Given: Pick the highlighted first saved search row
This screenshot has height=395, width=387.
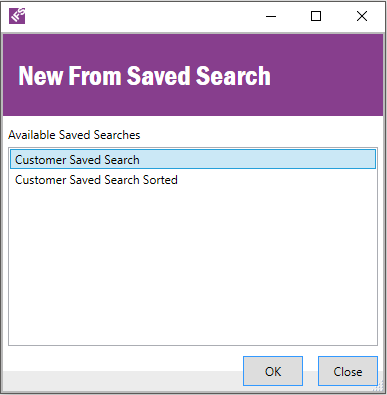Looking at the screenshot, I should [193, 159].
